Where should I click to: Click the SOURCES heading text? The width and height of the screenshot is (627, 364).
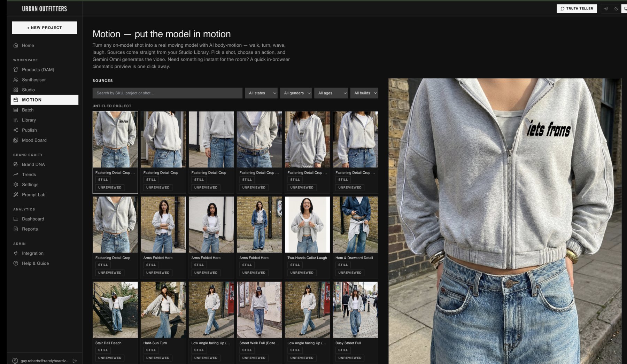tap(103, 81)
